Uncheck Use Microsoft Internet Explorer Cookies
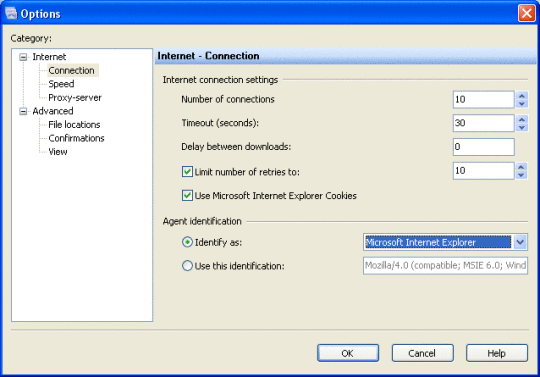 [x=187, y=196]
